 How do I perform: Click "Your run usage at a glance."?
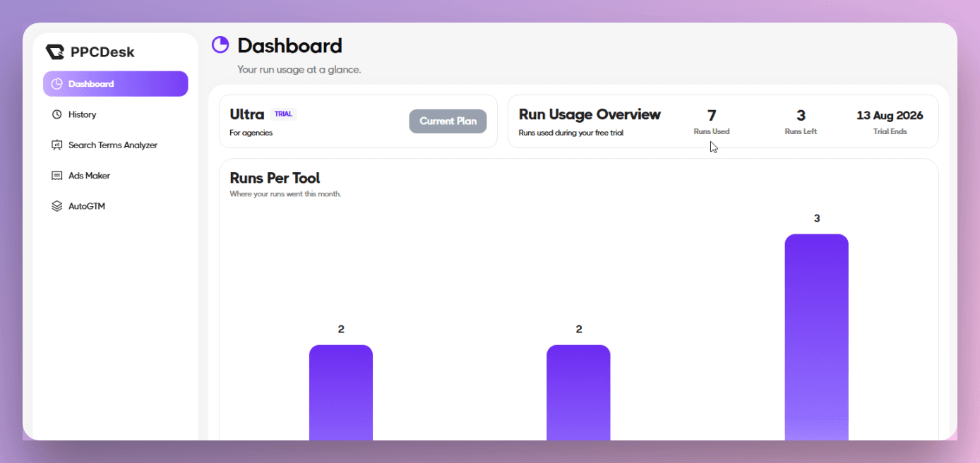pyautogui.click(x=299, y=70)
